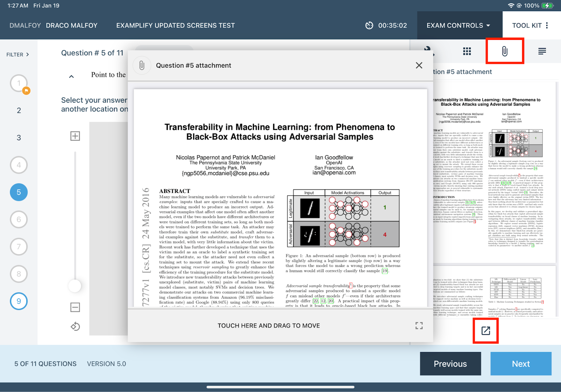Pop out attachment with external-open icon
This screenshot has height=392, width=561.
[x=486, y=331]
